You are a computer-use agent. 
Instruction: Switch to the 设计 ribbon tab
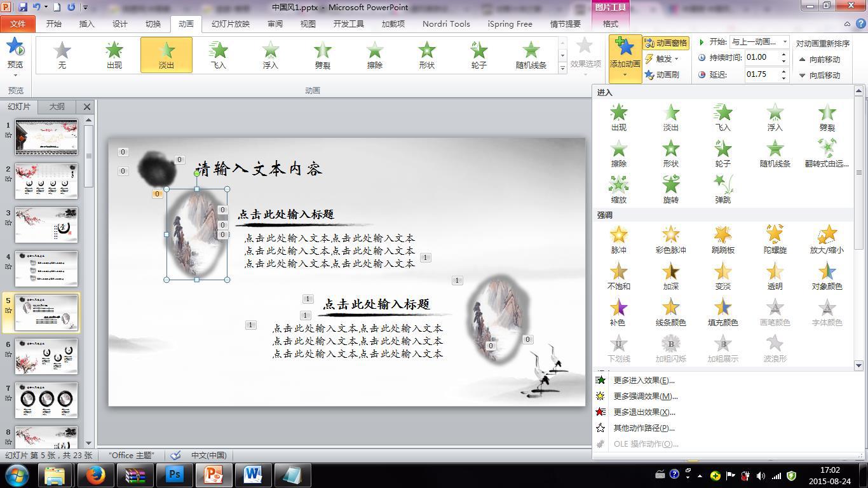click(x=120, y=24)
